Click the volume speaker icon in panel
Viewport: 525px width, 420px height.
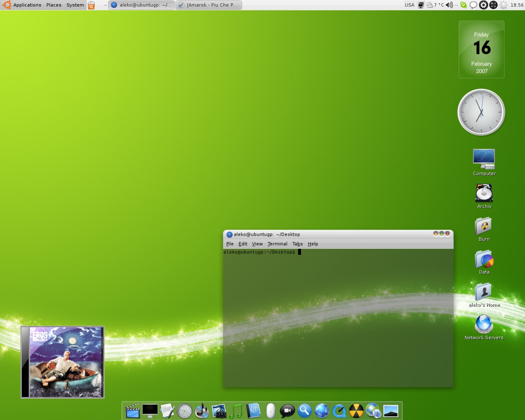pyautogui.click(x=449, y=5)
